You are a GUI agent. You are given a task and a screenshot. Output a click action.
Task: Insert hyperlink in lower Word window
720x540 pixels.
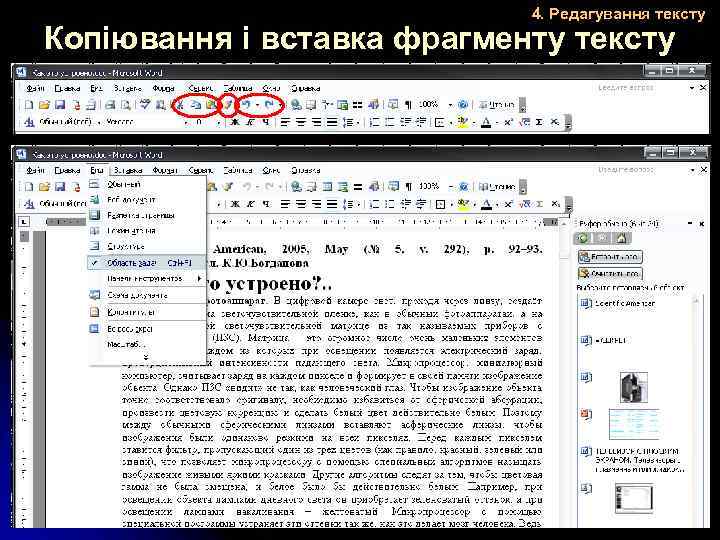(296, 187)
